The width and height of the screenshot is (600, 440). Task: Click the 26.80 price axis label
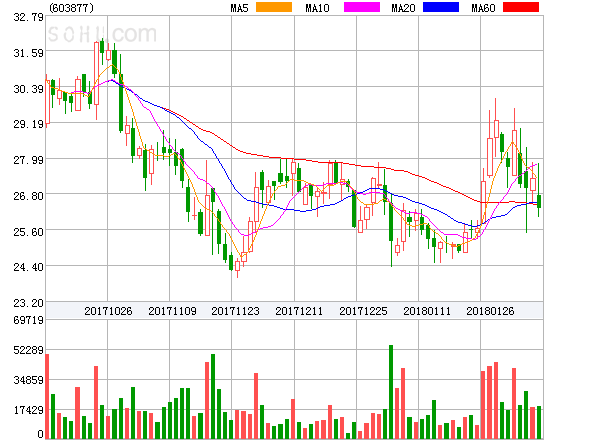coord(29,196)
